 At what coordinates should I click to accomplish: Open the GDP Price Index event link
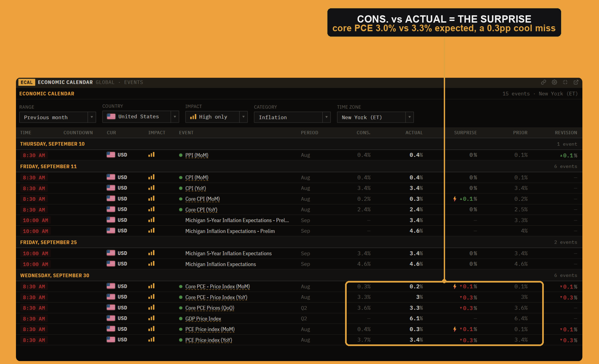[x=203, y=319]
